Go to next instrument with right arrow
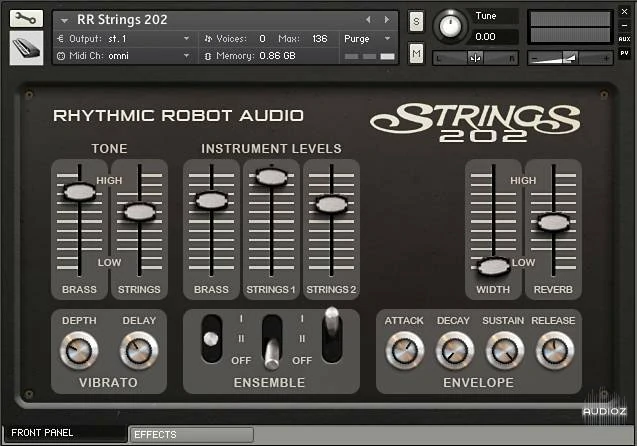The height and width of the screenshot is (446, 637). pyautogui.click(x=387, y=19)
